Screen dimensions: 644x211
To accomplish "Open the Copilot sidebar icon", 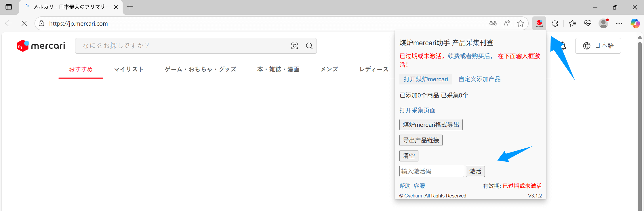I will tap(635, 23).
